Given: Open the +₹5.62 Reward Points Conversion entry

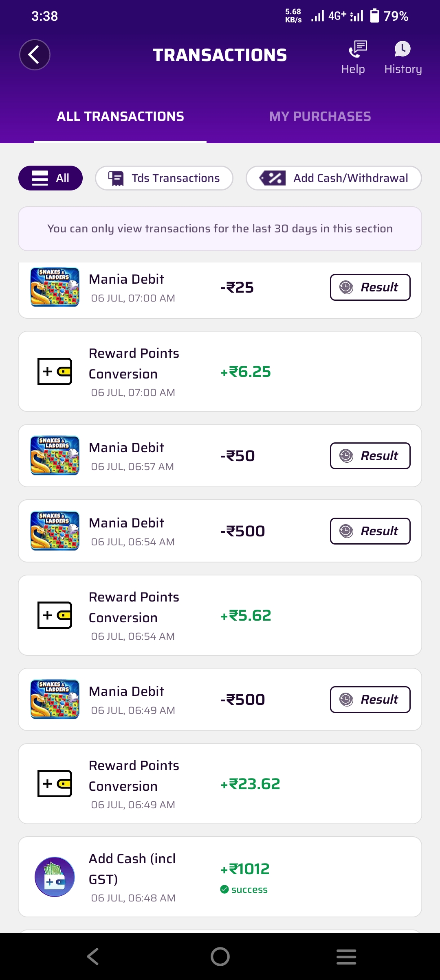Looking at the screenshot, I should 220,615.
